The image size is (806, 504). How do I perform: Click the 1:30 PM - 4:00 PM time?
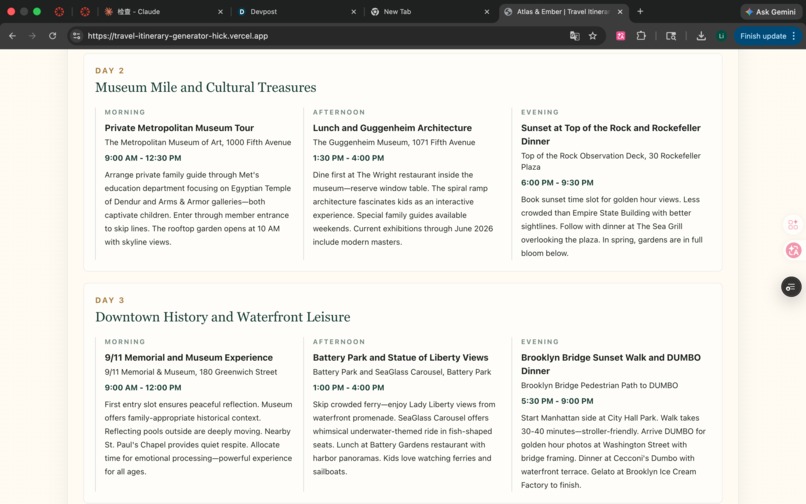(x=349, y=158)
